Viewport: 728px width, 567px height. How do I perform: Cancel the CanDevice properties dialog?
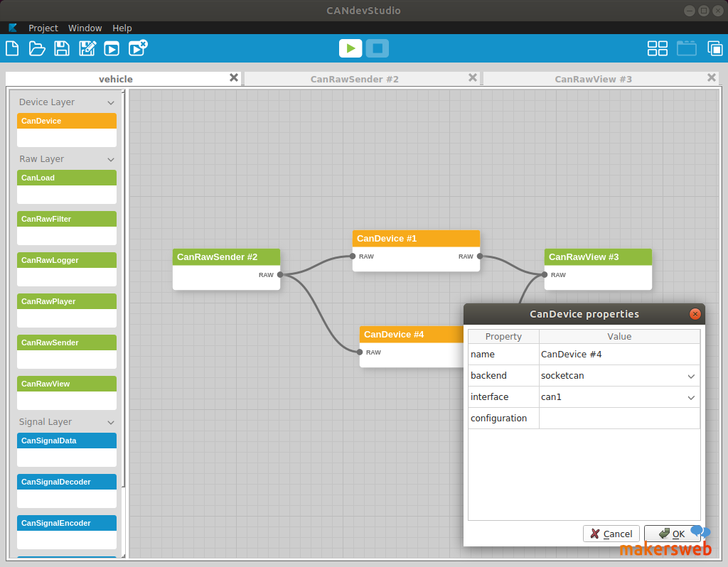coord(611,534)
